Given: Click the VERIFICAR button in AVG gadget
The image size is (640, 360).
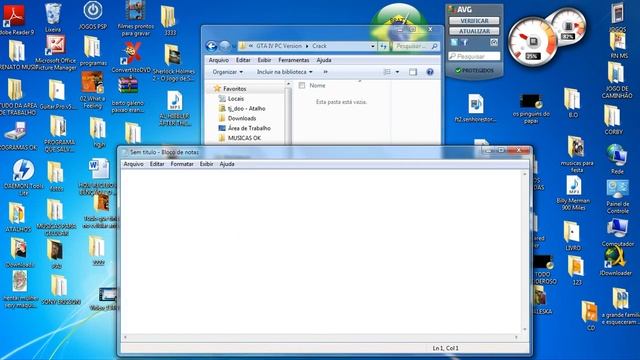Looking at the screenshot, I should click(474, 21).
